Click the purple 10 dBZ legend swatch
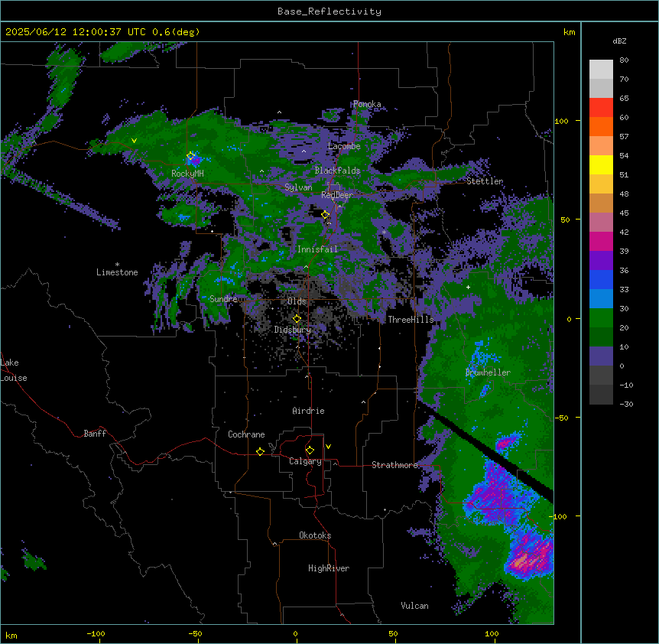659x644 pixels. coord(601,356)
